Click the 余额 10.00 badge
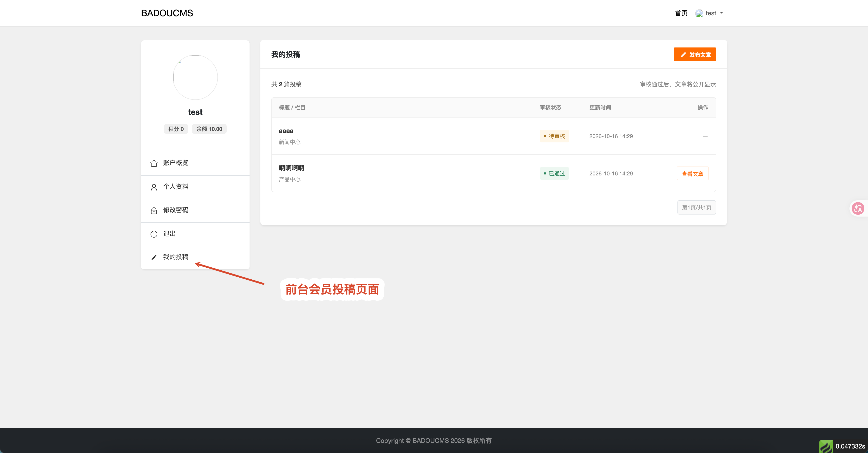868x453 pixels. click(x=209, y=129)
